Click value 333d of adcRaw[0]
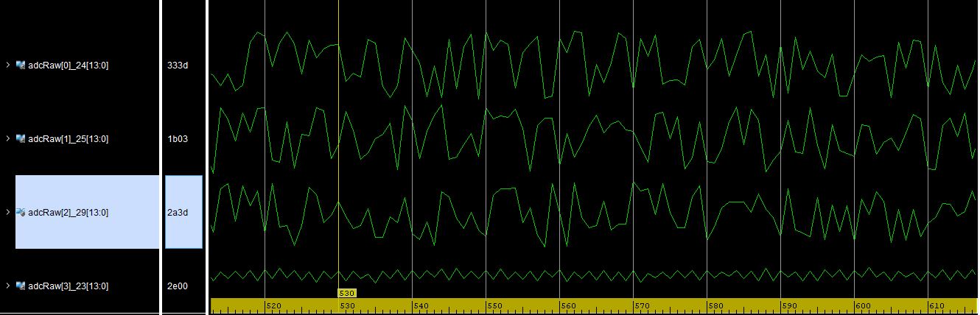The image size is (980, 315). [178, 66]
